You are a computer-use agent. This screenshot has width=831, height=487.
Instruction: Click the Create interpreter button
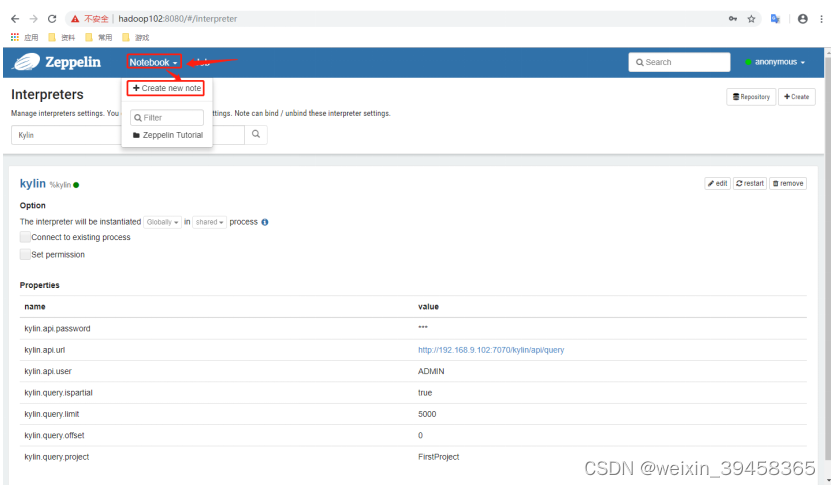pyautogui.click(x=797, y=97)
